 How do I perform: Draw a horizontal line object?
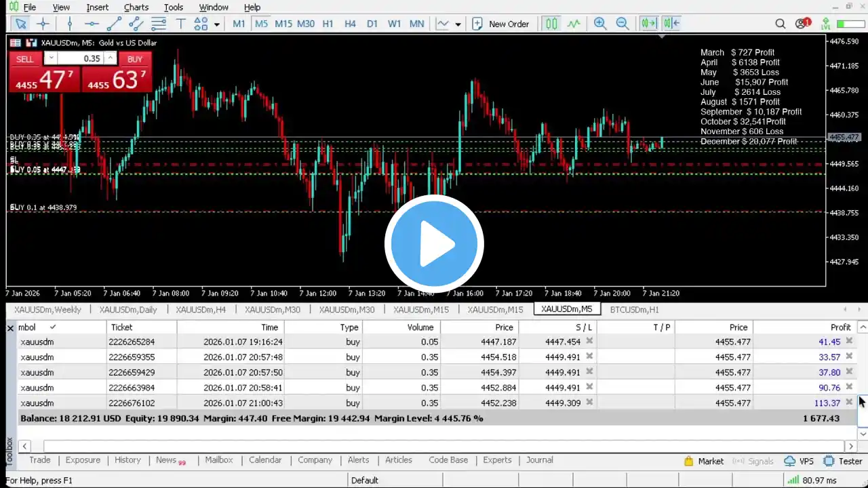(x=92, y=24)
